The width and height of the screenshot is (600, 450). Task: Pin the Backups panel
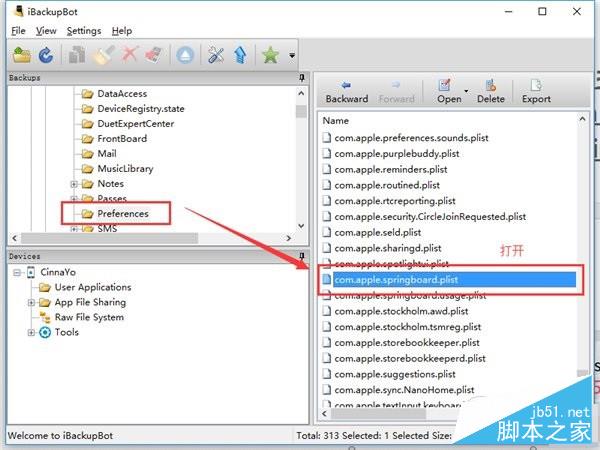tap(302, 78)
